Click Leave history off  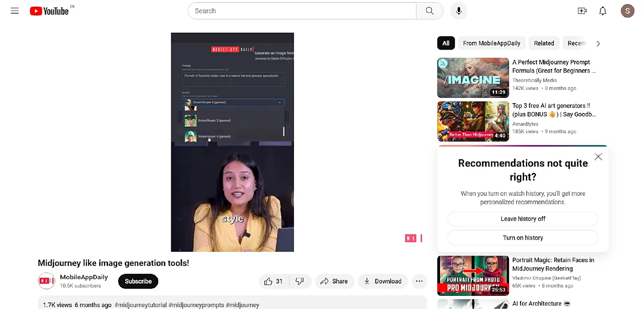click(523, 219)
